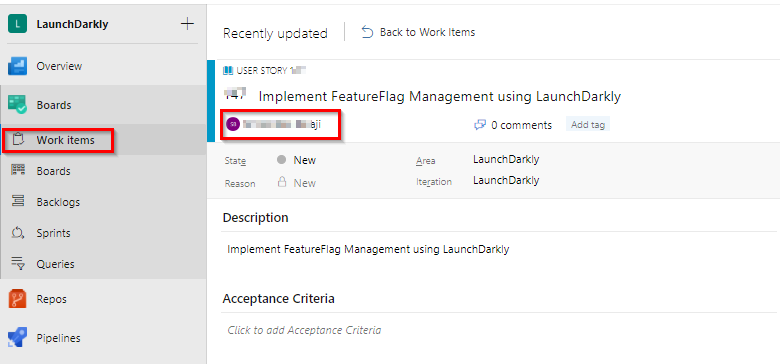This screenshot has width=780, height=364.
Task: Click the LaunchDarkly project name
Action: click(x=72, y=24)
